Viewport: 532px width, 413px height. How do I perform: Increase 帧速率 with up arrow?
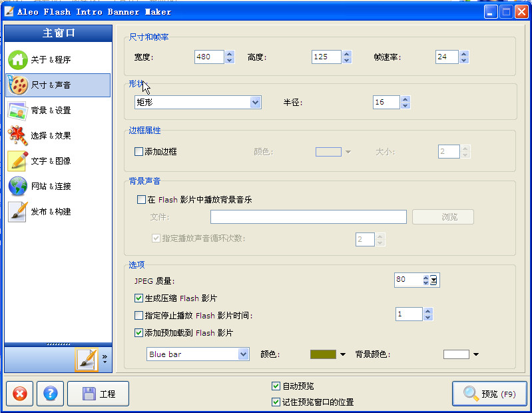(464, 53)
